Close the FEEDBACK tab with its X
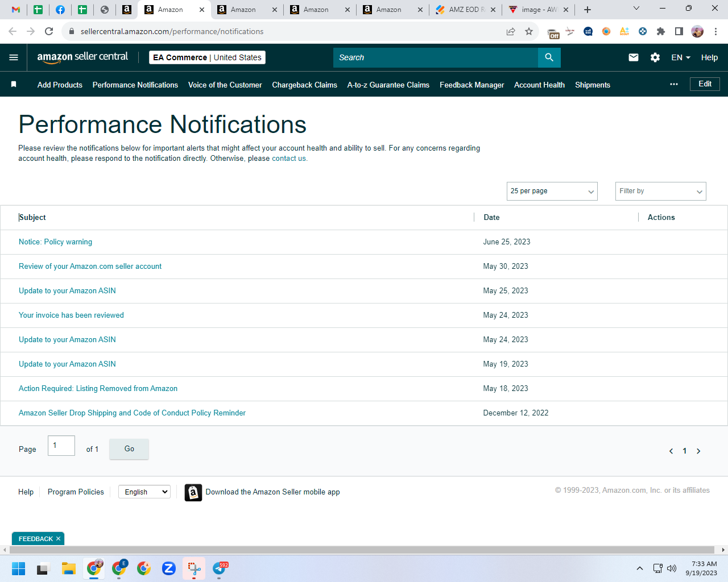 click(x=58, y=539)
